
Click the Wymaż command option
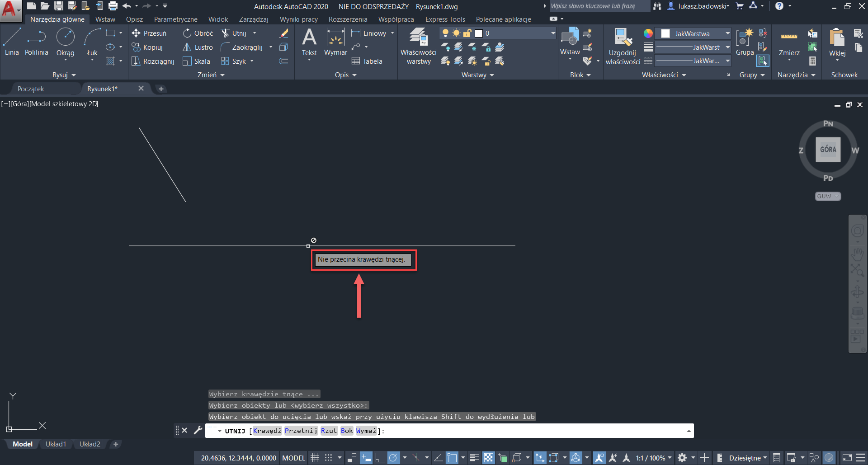[366, 431]
